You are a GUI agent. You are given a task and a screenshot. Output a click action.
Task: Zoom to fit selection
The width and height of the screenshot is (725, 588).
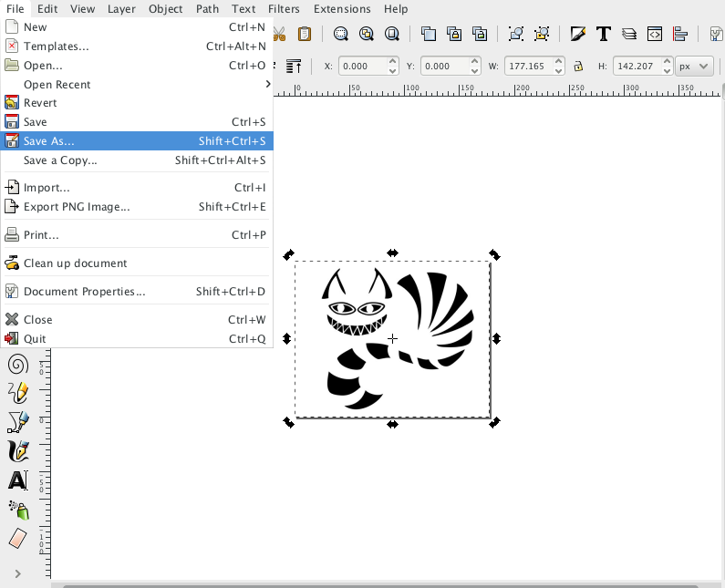tap(341, 34)
